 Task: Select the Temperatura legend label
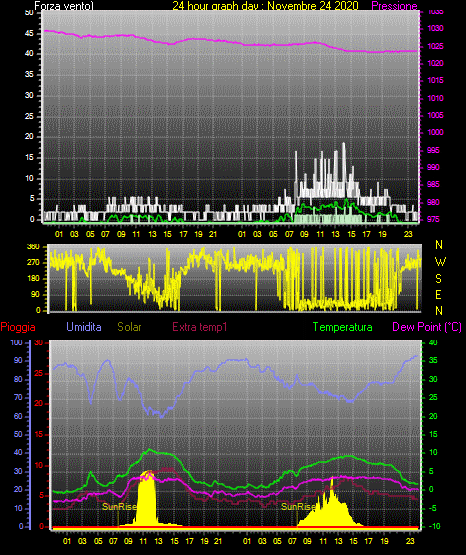(342, 327)
